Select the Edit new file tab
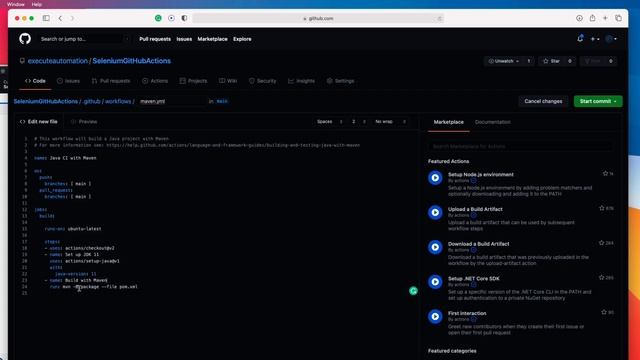The width and height of the screenshot is (640, 360). tap(39, 122)
